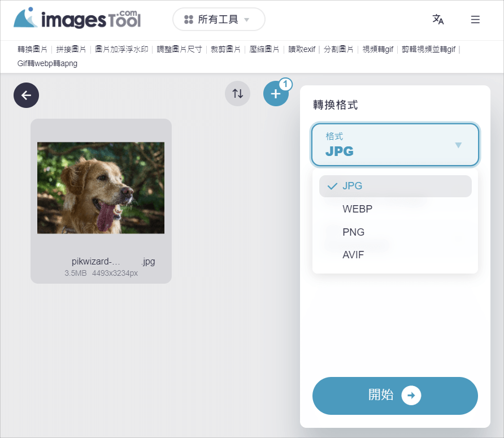Image resolution: width=504 pixels, height=438 pixels.
Task: Open the 裁剪圖片 link
Action: (x=225, y=49)
